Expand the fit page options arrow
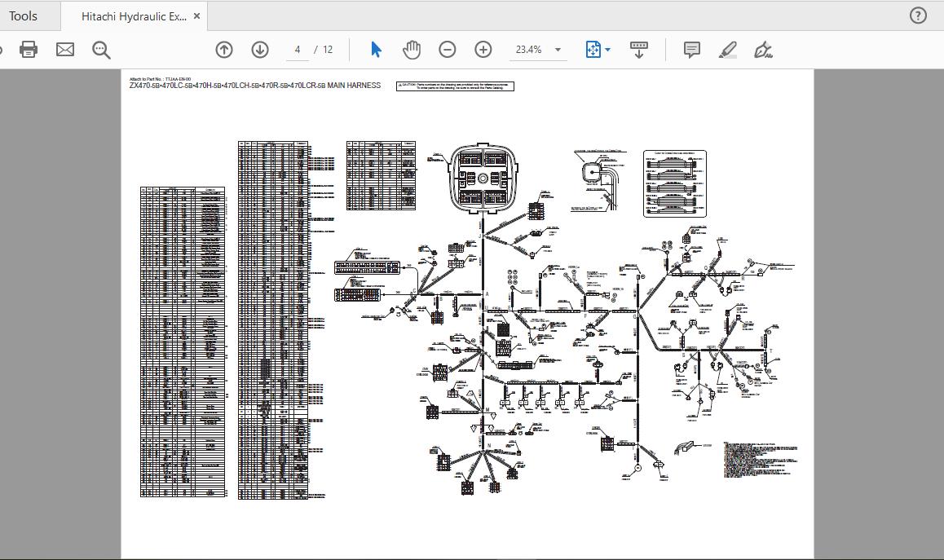This screenshot has height=560, width=944. click(x=607, y=50)
